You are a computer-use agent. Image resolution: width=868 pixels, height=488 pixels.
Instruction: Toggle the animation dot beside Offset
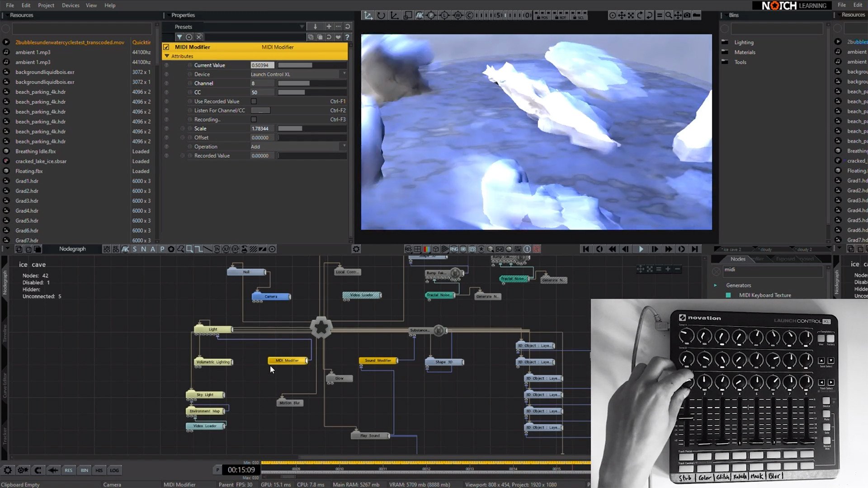190,137
